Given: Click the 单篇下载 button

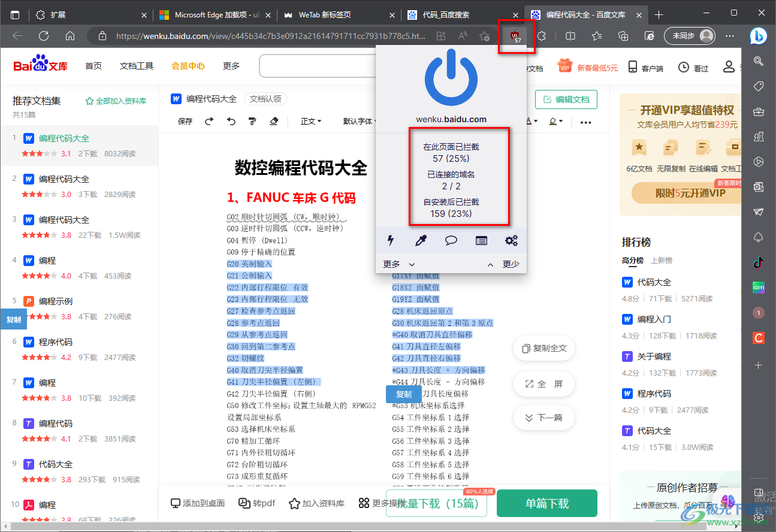Looking at the screenshot, I should [547, 503].
